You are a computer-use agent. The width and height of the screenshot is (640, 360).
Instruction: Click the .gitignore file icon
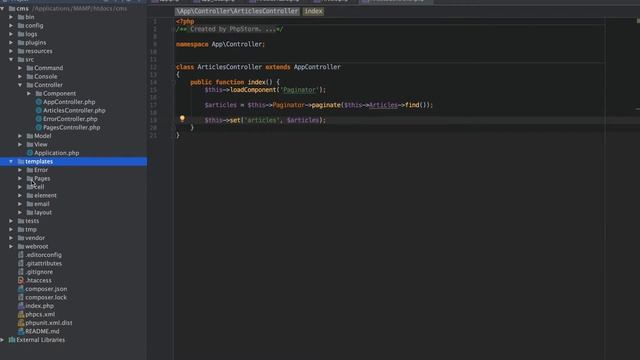[x=21, y=272]
